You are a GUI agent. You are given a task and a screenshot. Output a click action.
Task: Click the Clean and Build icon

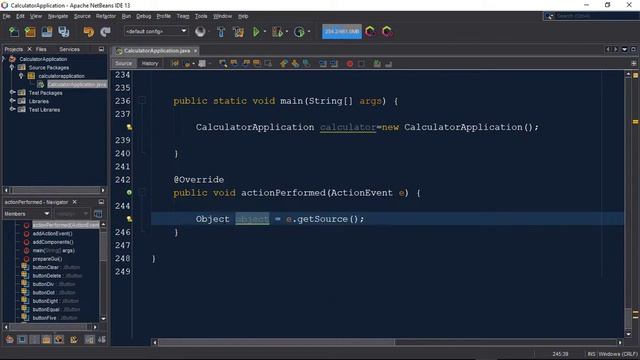pos(239,32)
